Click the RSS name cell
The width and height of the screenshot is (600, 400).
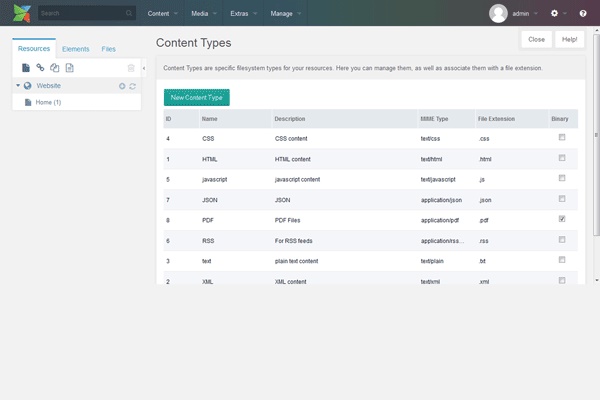pyautogui.click(x=208, y=241)
